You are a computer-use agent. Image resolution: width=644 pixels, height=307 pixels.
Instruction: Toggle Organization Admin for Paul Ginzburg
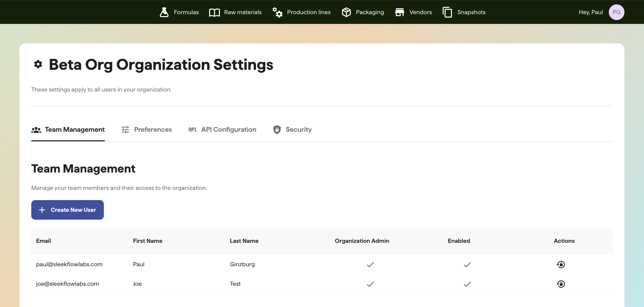(370, 264)
